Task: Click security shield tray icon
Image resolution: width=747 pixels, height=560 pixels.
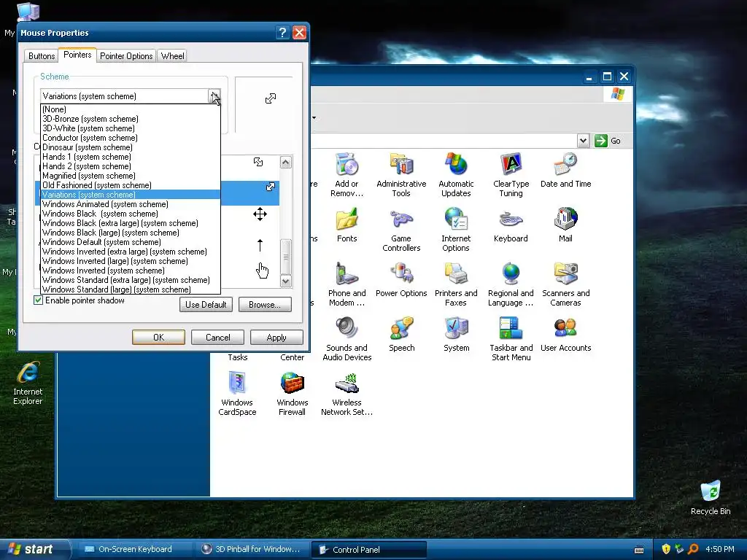Action: [x=666, y=549]
